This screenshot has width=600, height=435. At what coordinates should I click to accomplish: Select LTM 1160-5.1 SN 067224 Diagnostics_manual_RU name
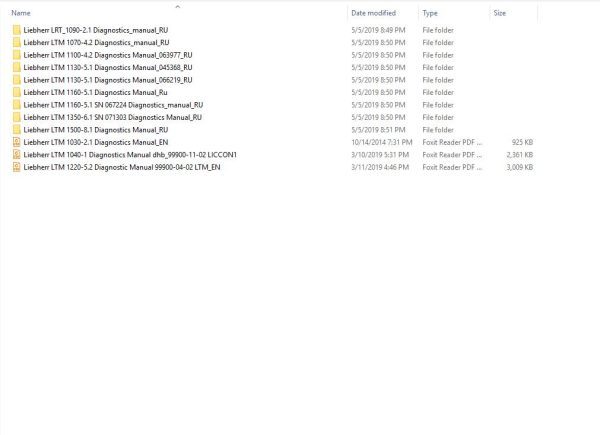point(113,105)
